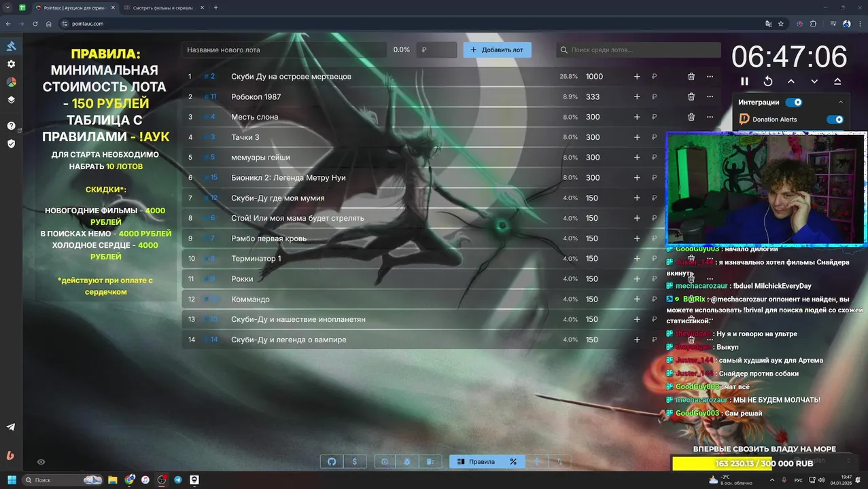
Task: Toggle the Правила rules panel button
Action: pos(476,462)
